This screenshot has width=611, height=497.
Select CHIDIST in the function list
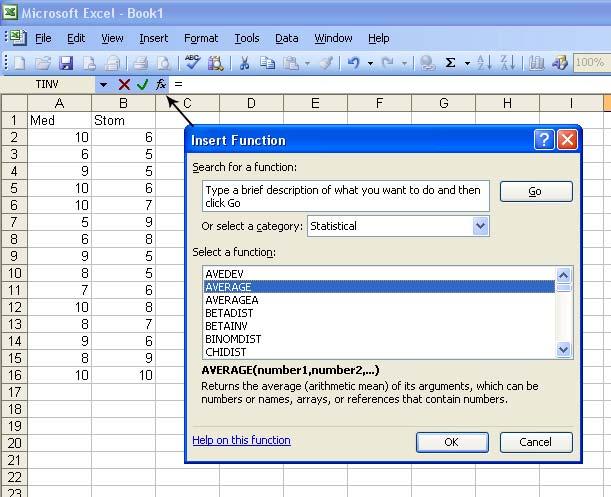379,352
